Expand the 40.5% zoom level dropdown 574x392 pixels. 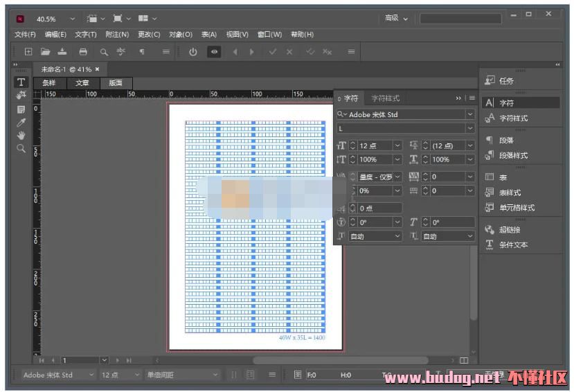(72, 19)
